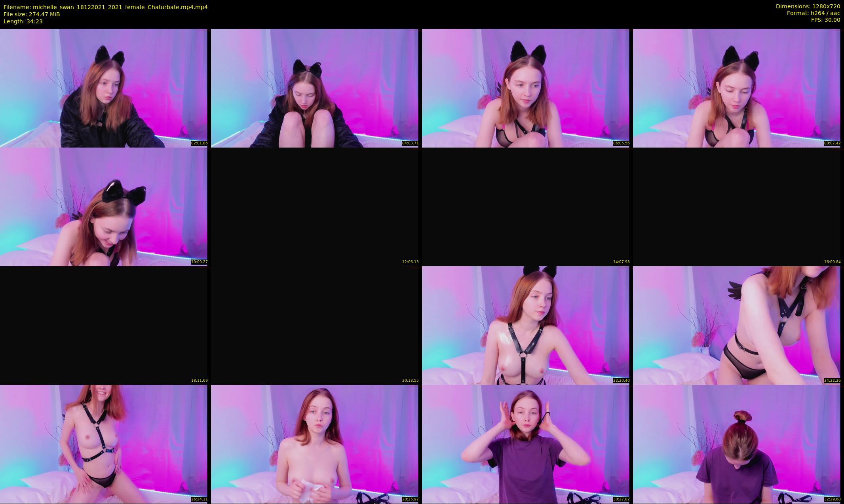This screenshot has width=844, height=504.
Task: Click the Format h264 / aac text
Action: 813,13
